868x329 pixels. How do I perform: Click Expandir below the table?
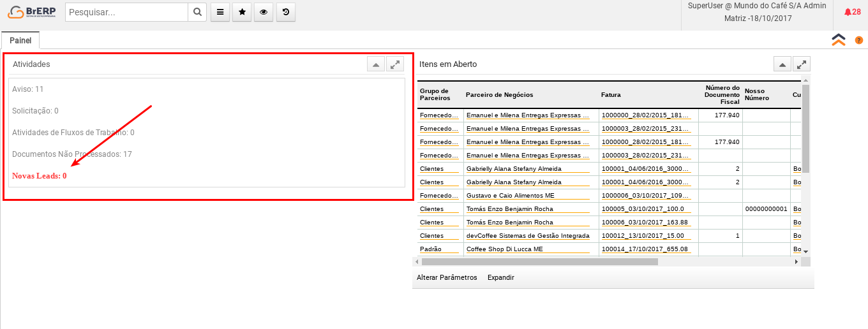(x=500, y=278)
